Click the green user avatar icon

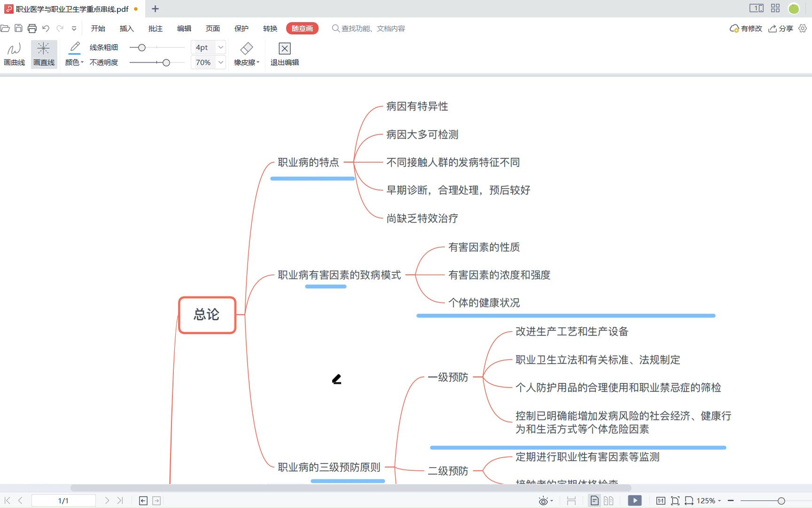point(794,8)
